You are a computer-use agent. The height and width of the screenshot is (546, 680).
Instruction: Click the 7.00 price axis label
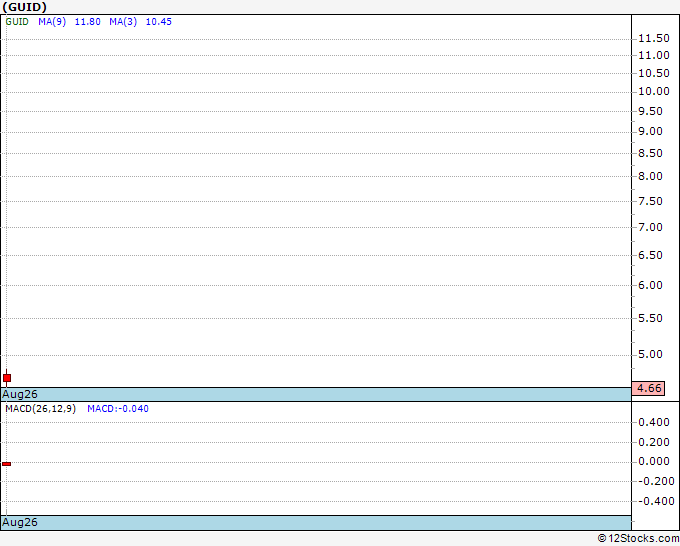tap(651, 227)
